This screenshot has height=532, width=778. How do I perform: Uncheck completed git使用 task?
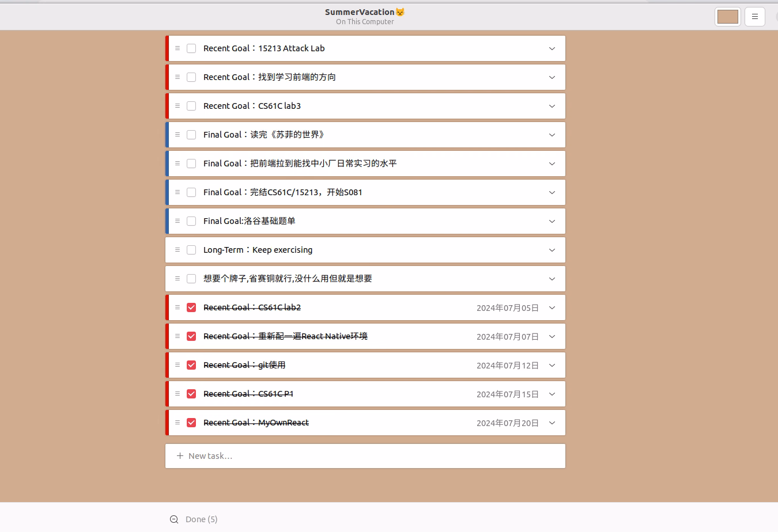click(x=191, y=365)
